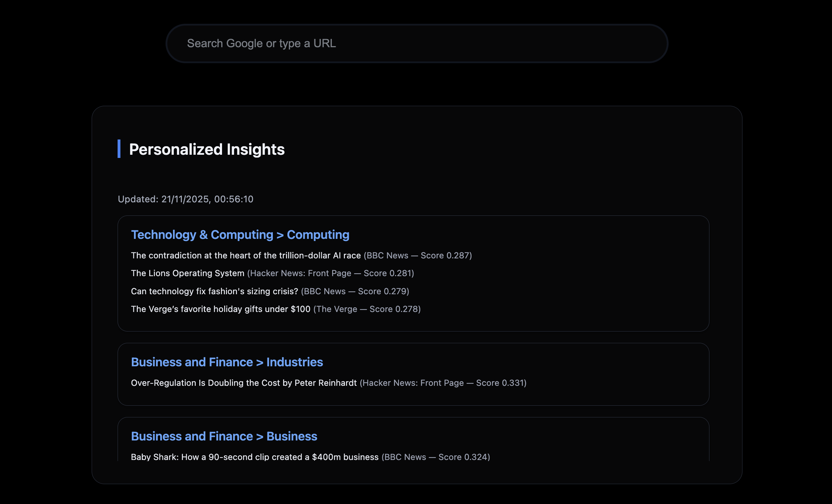This screenshot has width=832, height=504.
Task: Click the Personalized Insights heading
Action: 207,149
